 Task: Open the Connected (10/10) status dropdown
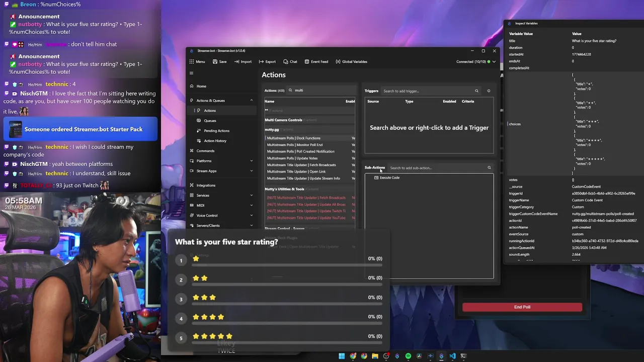(x=476, y=62)
